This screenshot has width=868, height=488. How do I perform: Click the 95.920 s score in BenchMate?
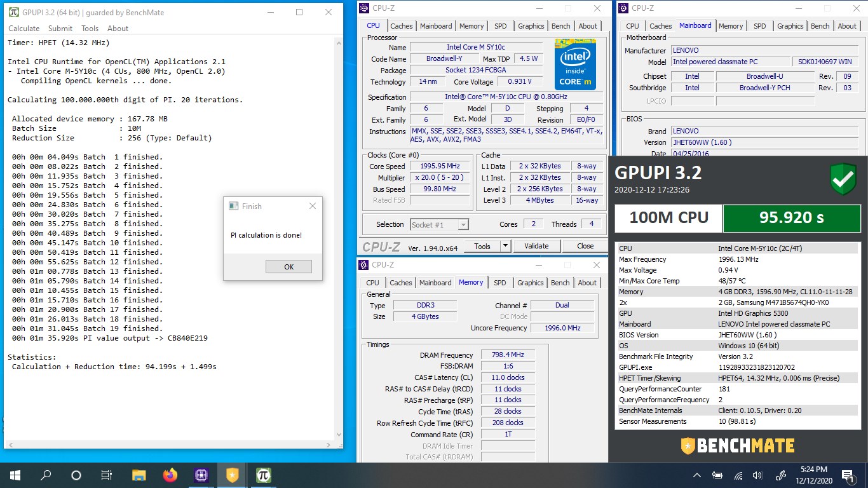coord(792,218)
